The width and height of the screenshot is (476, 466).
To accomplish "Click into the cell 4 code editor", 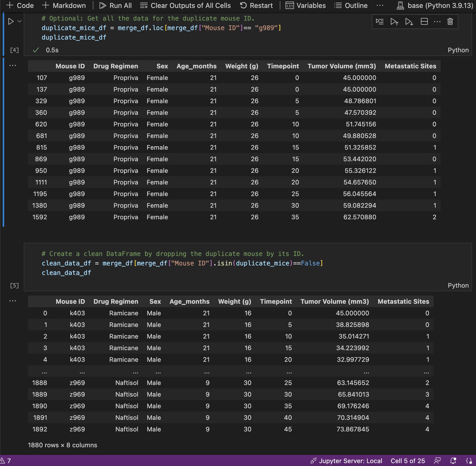I will tap(247, 28).
